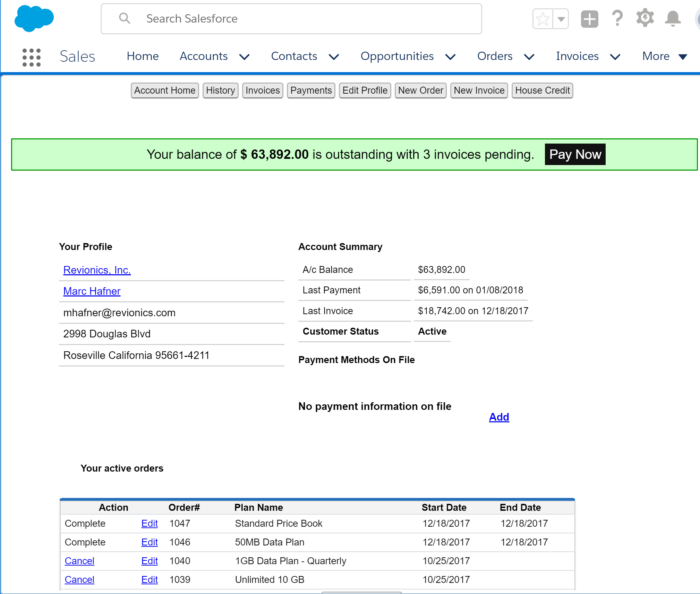Click the Salesforce cloud logo
Viewport: 700px width, 594px height.
coord(34,18)
